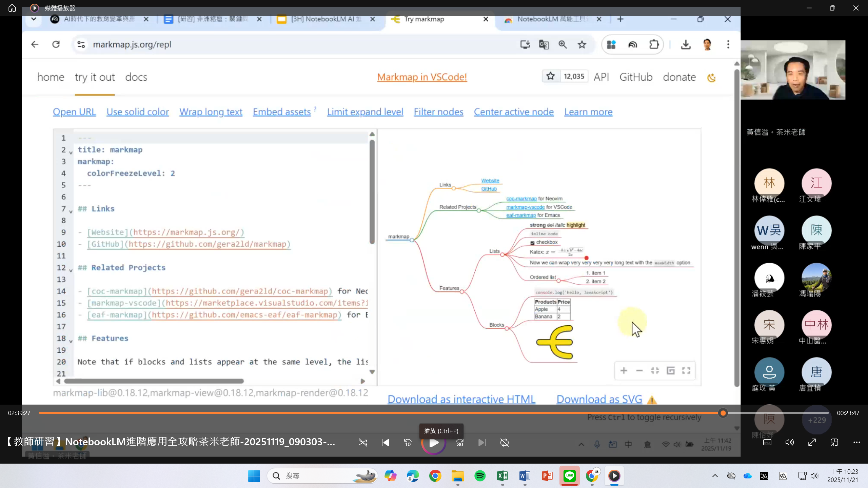Screen dimensions: 868x488
Task: Open Spotify from taskbar
Action: tap(480, 476)
